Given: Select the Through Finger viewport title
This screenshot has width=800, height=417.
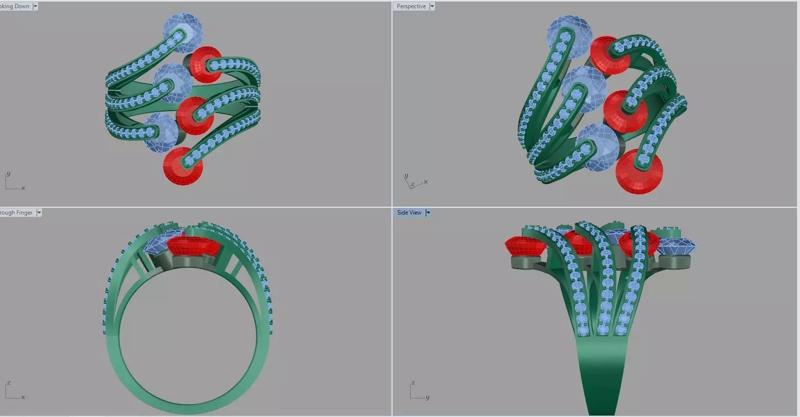Looking at the screenshot, I should pos(17,212).
